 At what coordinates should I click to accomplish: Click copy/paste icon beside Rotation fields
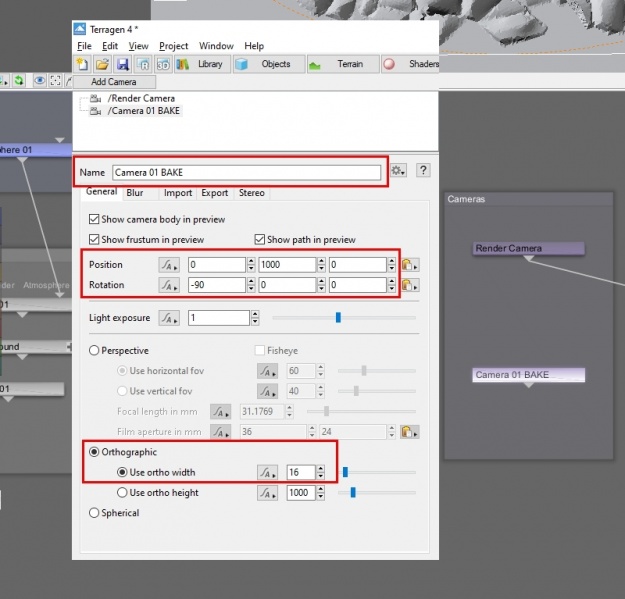tap(410, 285)
